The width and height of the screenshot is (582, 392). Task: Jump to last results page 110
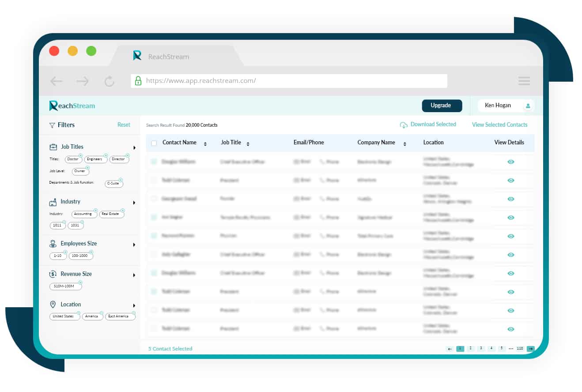point(520,348)
